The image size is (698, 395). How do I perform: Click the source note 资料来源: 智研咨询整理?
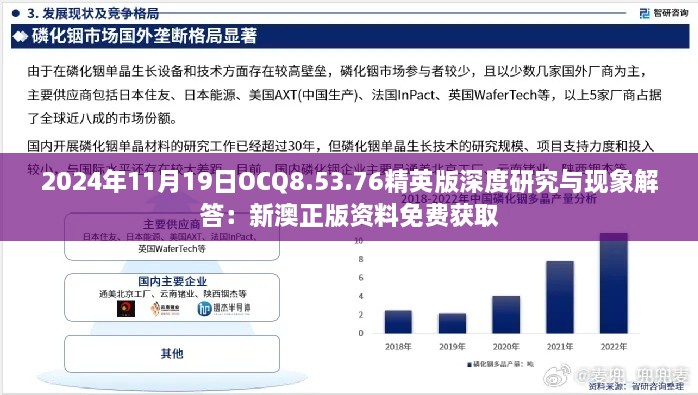coord(636,387)
